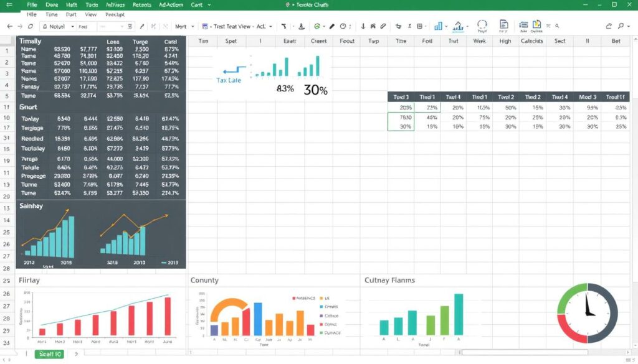Click the text T icon in toolbar
The height and width of the screenshot is (364, 638).
(283, 26)
